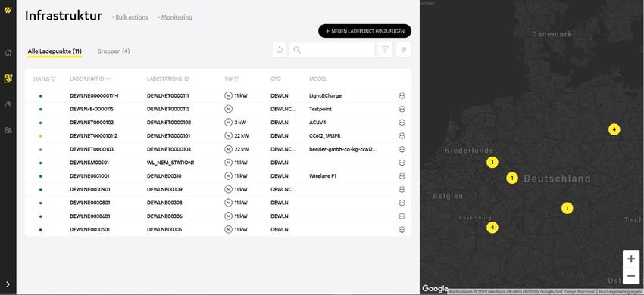Click the Ladestations-ID column header
Screen dimensions: 644x295
pyautogui.click(x=168, y=79)
